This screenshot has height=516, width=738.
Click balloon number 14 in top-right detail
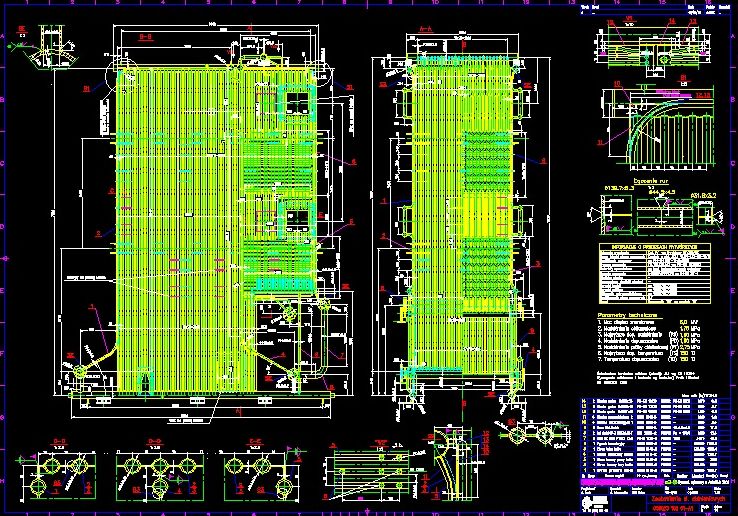(x=672, y=21)
